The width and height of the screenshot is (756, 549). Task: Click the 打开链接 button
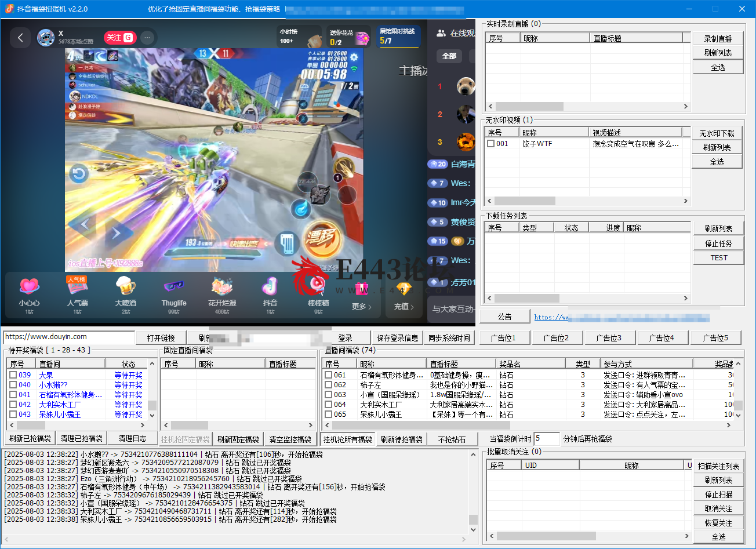[x=161, y=338]
